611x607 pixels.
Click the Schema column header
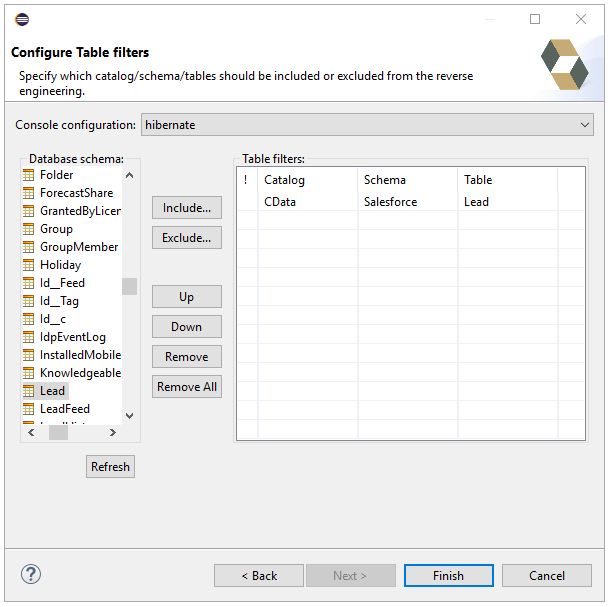pos(385,180)
